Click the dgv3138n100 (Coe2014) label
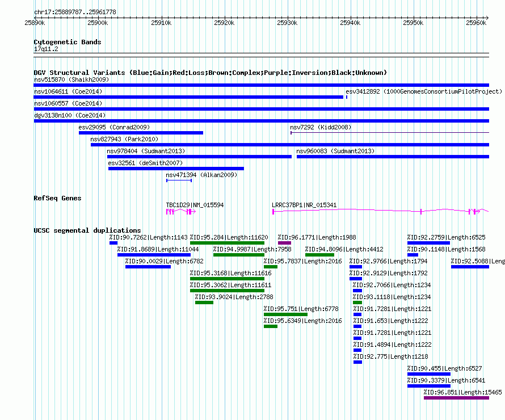The image size is (505, 420). (x=70, y=115)
